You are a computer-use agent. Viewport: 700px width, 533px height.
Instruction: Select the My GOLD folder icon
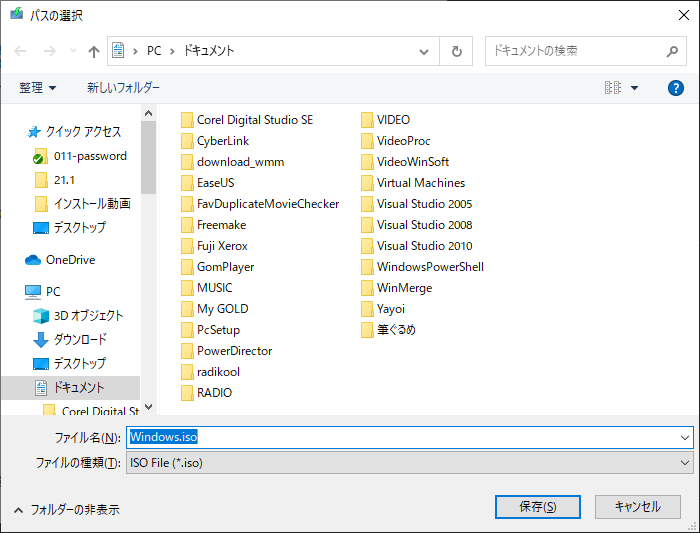point(187,309)
